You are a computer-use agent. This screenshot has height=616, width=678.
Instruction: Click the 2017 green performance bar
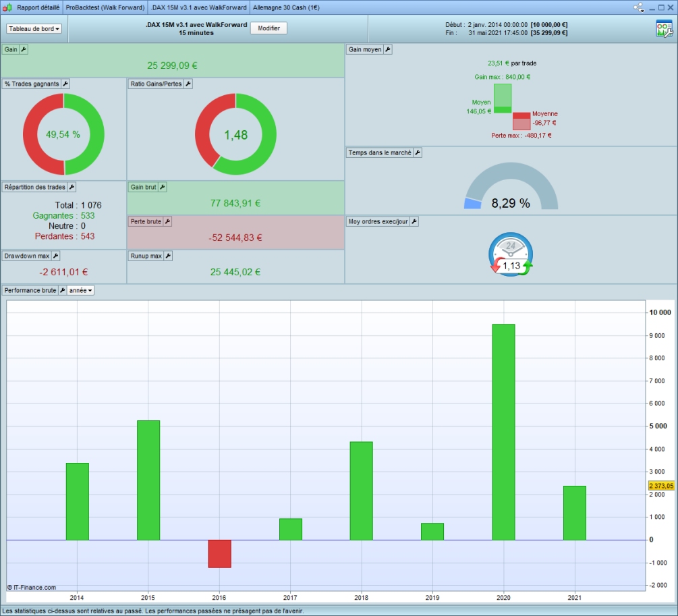click(x=291, y=529)
